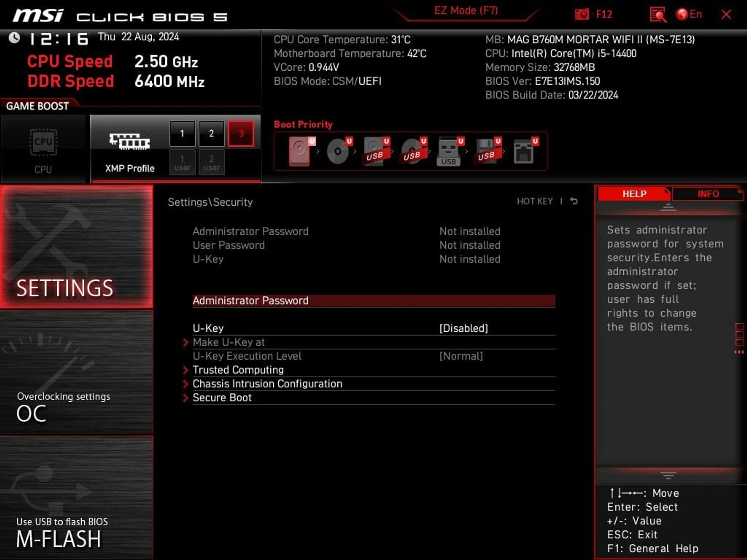The width and height of the screenshot is (747, 560).
Task: Click the DDR Speed 6400 MHz value
Action: point(169,82)
